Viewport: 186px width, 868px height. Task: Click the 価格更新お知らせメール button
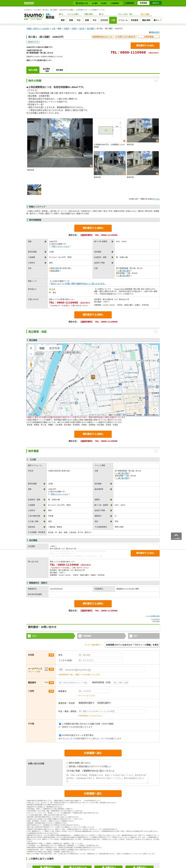pos(102,37)
